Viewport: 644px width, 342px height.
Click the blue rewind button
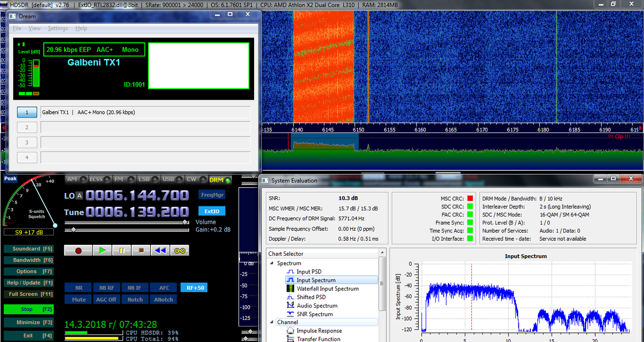click(160, 250)
